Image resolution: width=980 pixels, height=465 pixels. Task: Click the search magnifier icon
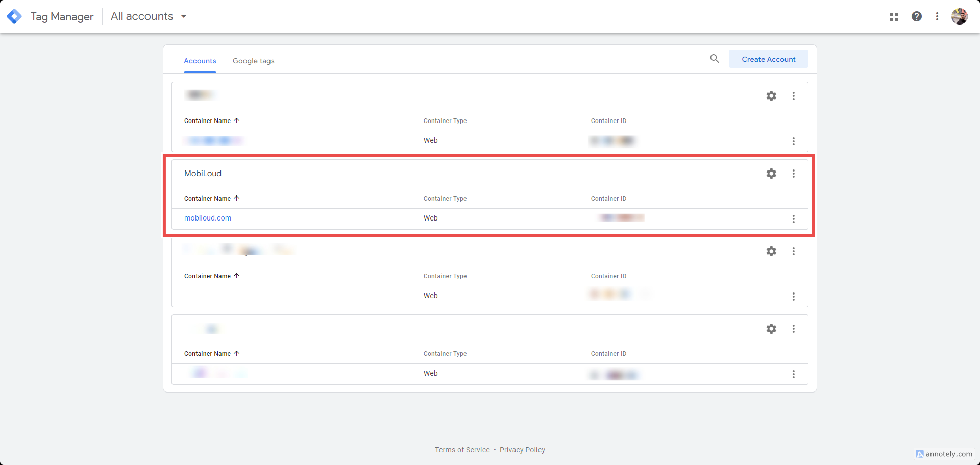(x=715, y=59)
